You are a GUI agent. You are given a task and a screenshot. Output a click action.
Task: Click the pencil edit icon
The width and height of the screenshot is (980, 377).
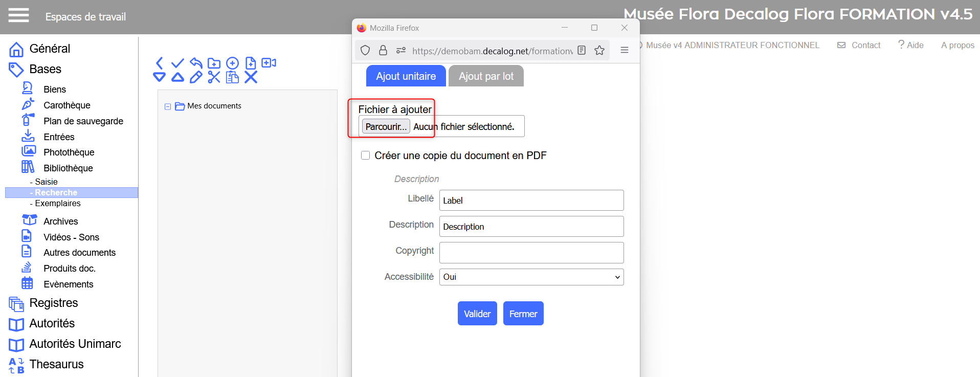[x=196, y=77]
